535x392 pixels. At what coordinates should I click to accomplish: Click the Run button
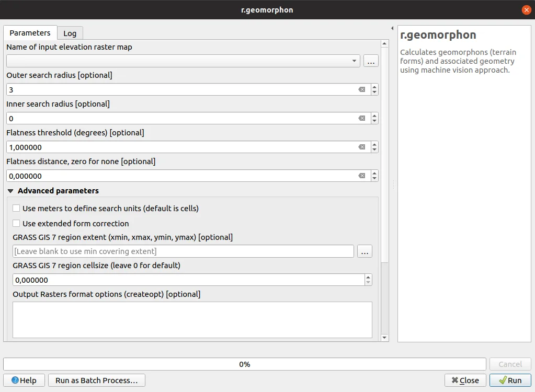(x=510, y=381)
